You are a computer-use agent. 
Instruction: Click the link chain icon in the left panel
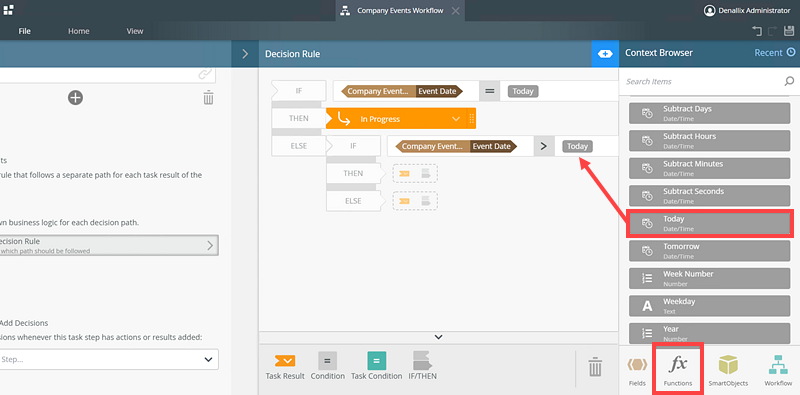205,75
